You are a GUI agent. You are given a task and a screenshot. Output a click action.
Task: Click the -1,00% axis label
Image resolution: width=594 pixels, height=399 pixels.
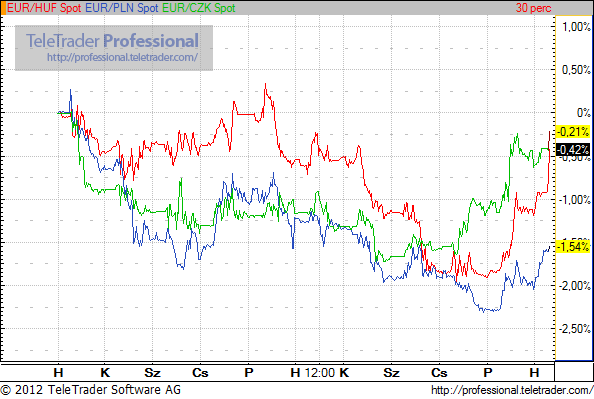pos(574,199)
